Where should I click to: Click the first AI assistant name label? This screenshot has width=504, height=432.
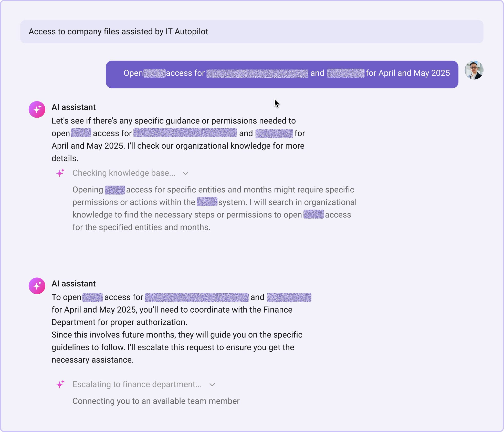(73, 107)
